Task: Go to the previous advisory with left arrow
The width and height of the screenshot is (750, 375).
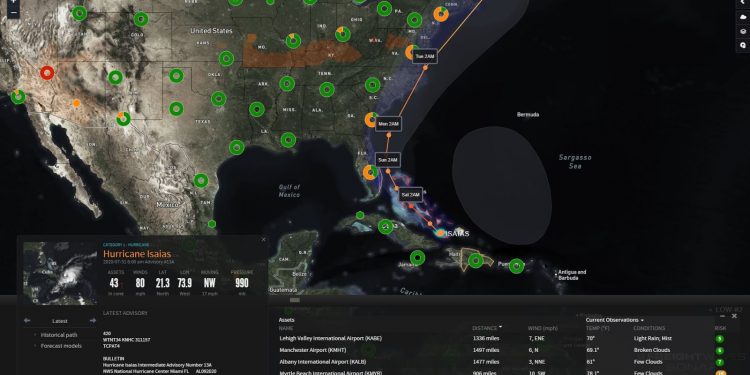Action: (x=27, y=320)
